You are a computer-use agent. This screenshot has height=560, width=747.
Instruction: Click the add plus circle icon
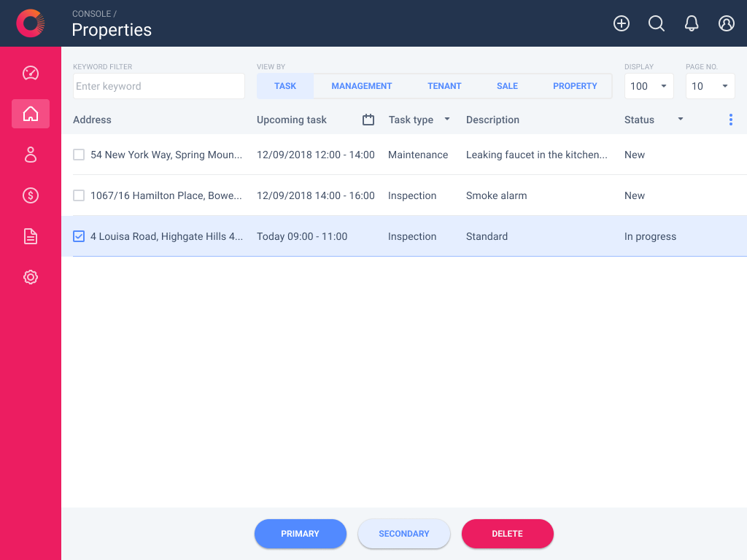click(x=622, y=23)
